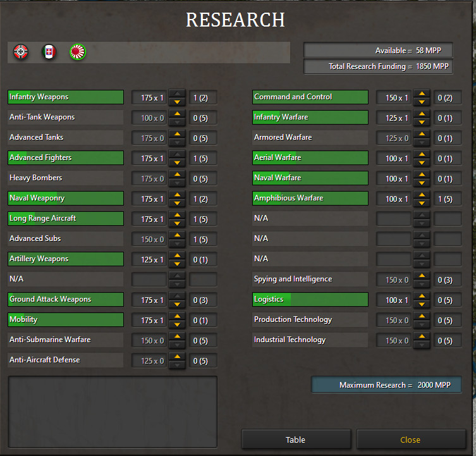Select the Germany flag icon

(21, 52)
